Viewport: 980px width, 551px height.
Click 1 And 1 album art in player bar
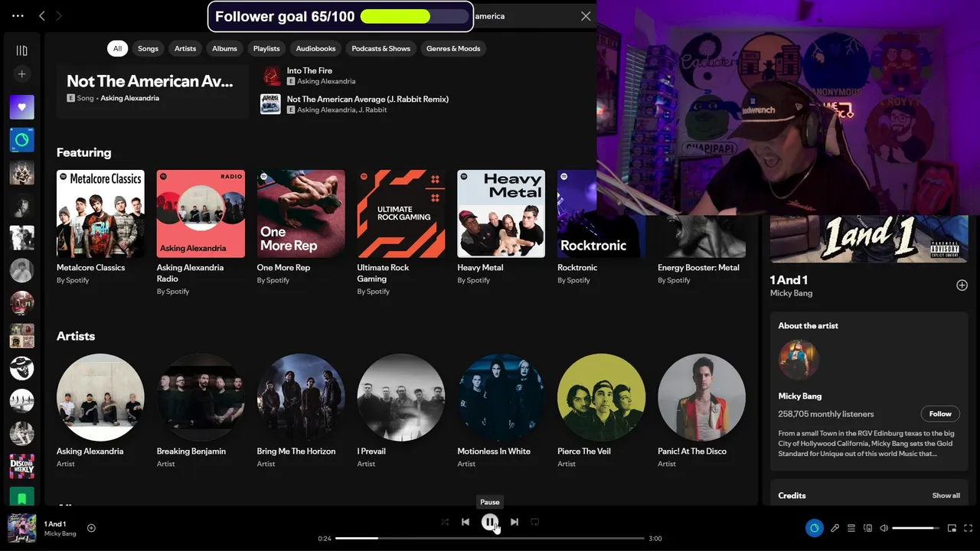tap(21, 528)
